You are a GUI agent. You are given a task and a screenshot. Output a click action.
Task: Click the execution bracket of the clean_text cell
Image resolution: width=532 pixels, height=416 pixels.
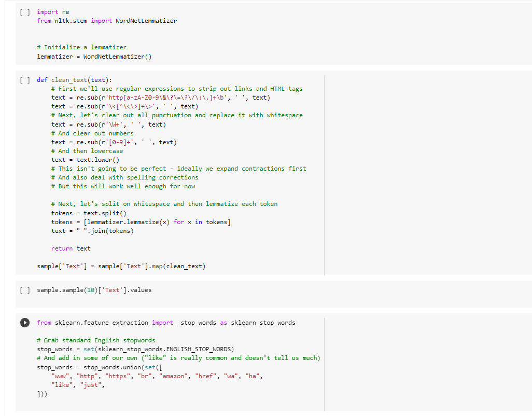(24, 79)
